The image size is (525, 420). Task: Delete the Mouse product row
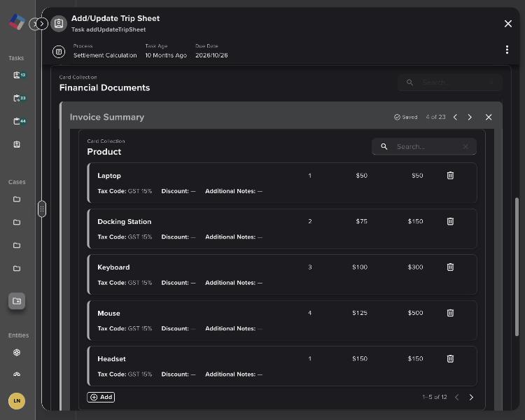point(450,313)
